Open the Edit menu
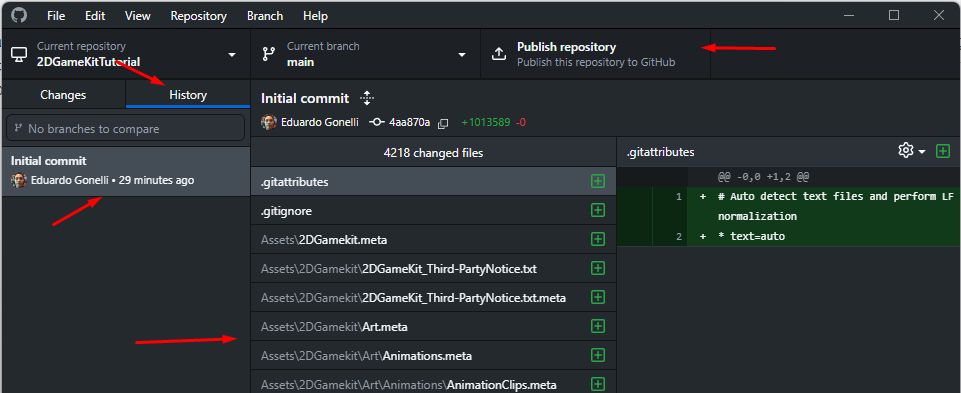Screen dimensions: 961x393 coord(95,16)
